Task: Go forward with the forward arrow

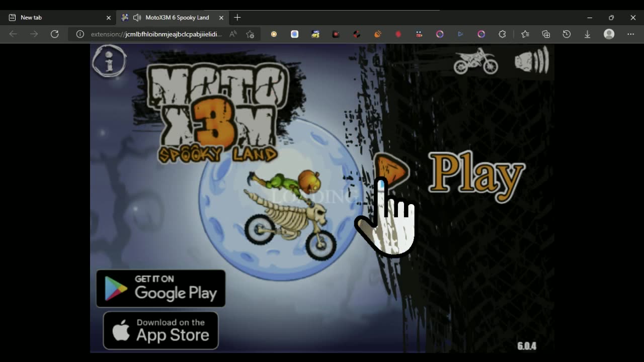Action: tap(34, 34)
